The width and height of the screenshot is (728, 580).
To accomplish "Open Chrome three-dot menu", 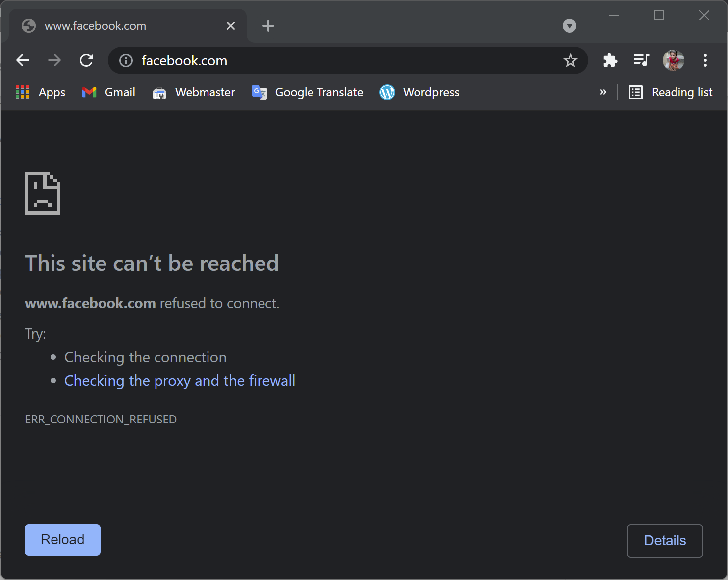I will [x=705, y=60].
